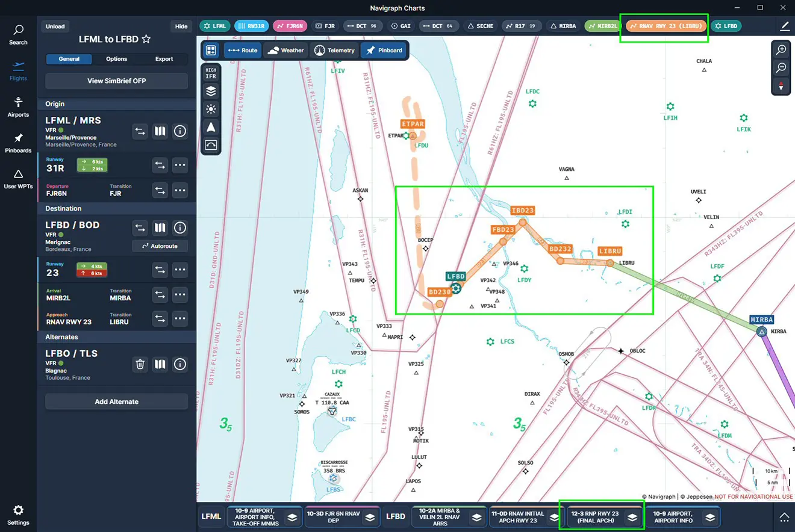Toggle the map brightness day/night mode
The width and height of the screenshot is (795, 532).
(211, 109)
